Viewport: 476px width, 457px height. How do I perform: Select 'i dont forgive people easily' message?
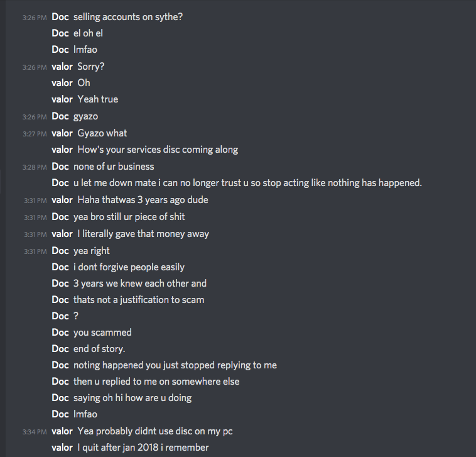click(129, 267)
